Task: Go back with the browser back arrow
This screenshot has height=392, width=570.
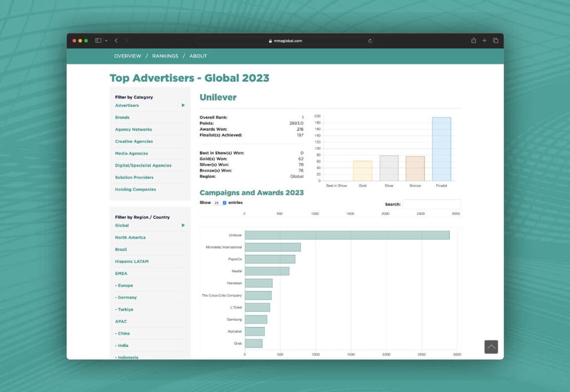Action: tap(116, 41)
